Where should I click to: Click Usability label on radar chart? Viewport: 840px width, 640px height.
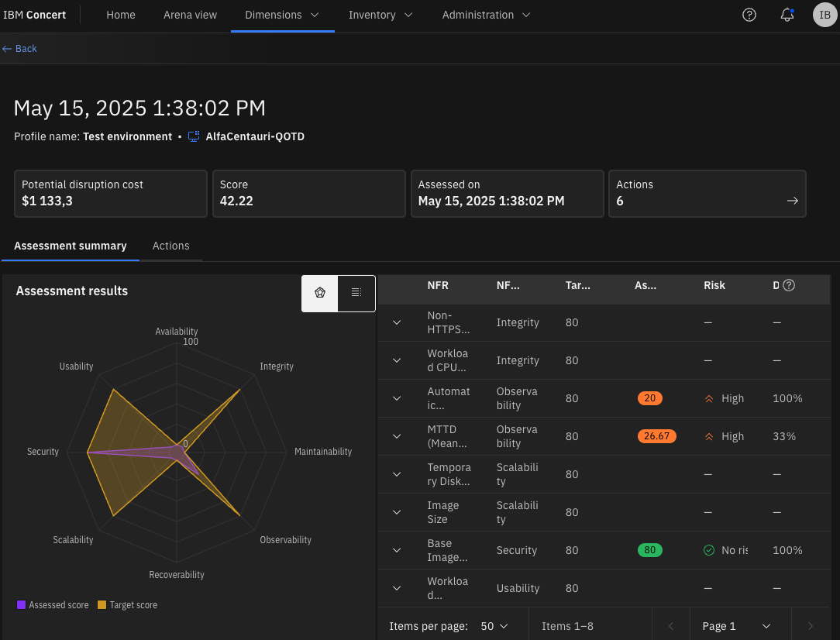pos(76,366)
